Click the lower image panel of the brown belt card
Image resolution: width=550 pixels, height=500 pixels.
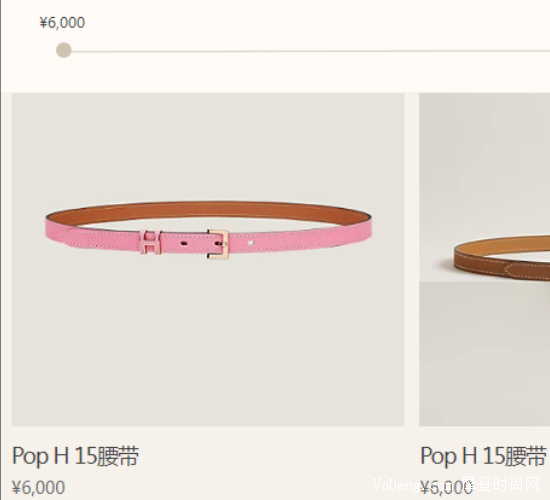(x=484, y=354)
